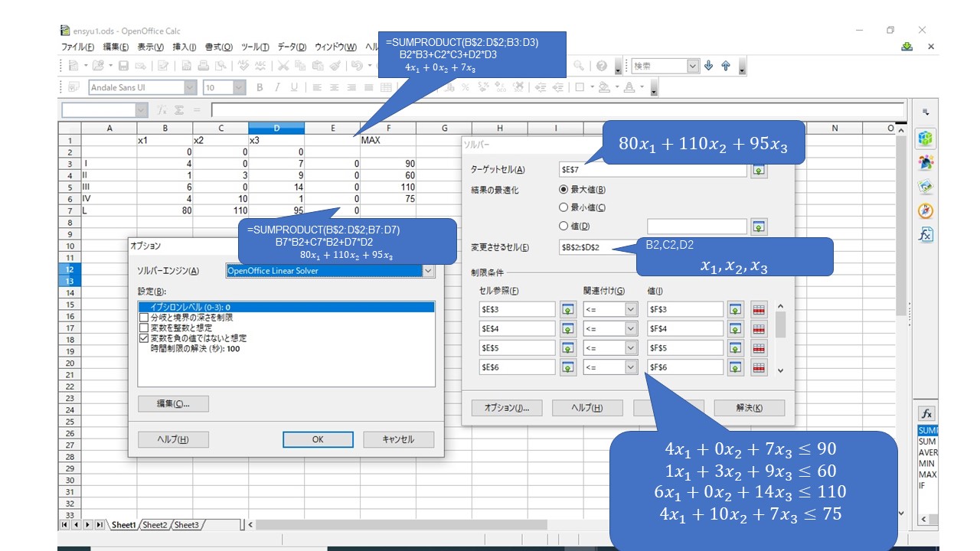980x551 pixels.
Task: Select the 最小値 radio button
Action: point(563,207)
